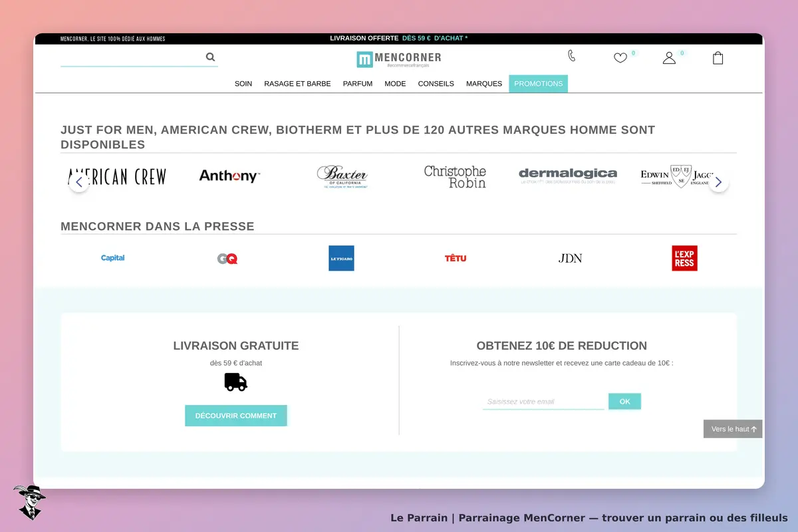The width and height of the screenshot is (798, 532).
Task: Click the JDN press logo
Action: click(x=570, y=258)
